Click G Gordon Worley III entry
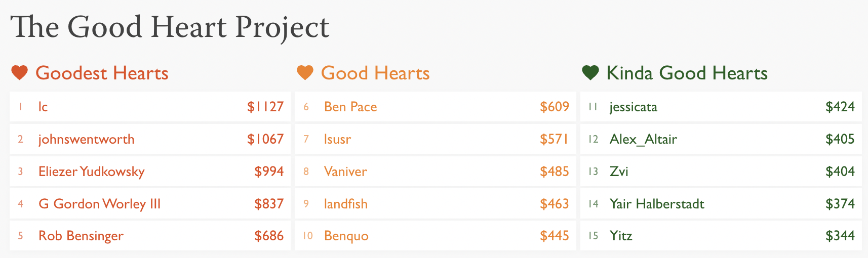 click(99, 204)
